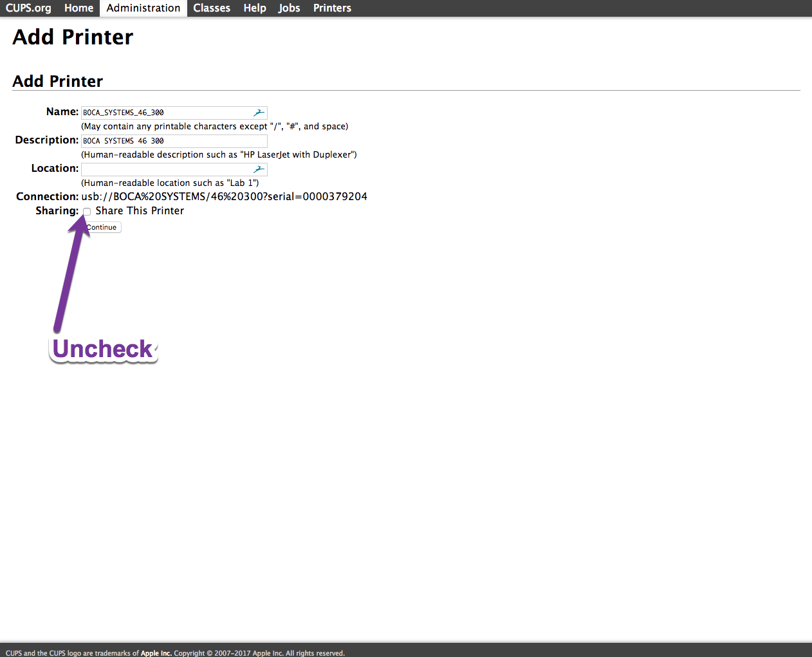Image resolution: width=812 pixels, height=657 pixels.
Task: Click the usb://BOCA%20SYSTEMS connection text
Action: click(x=224, y=197)
